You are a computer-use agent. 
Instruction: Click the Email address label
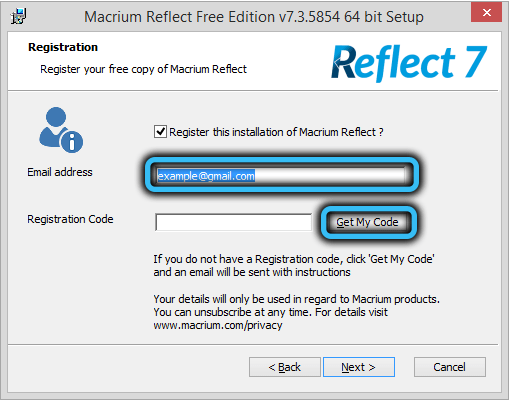60,172
